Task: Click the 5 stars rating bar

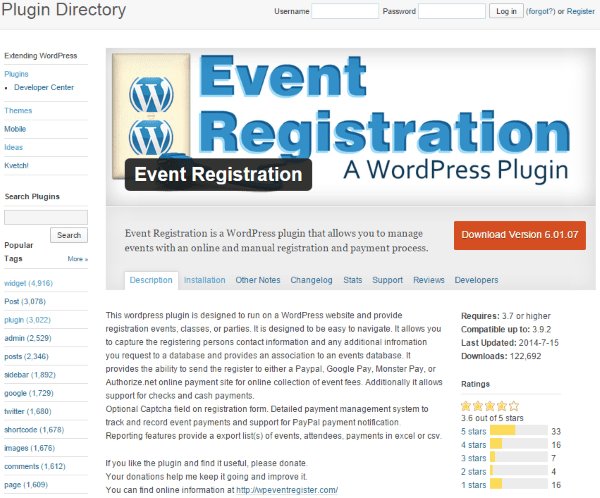Action: click(519, 431)
